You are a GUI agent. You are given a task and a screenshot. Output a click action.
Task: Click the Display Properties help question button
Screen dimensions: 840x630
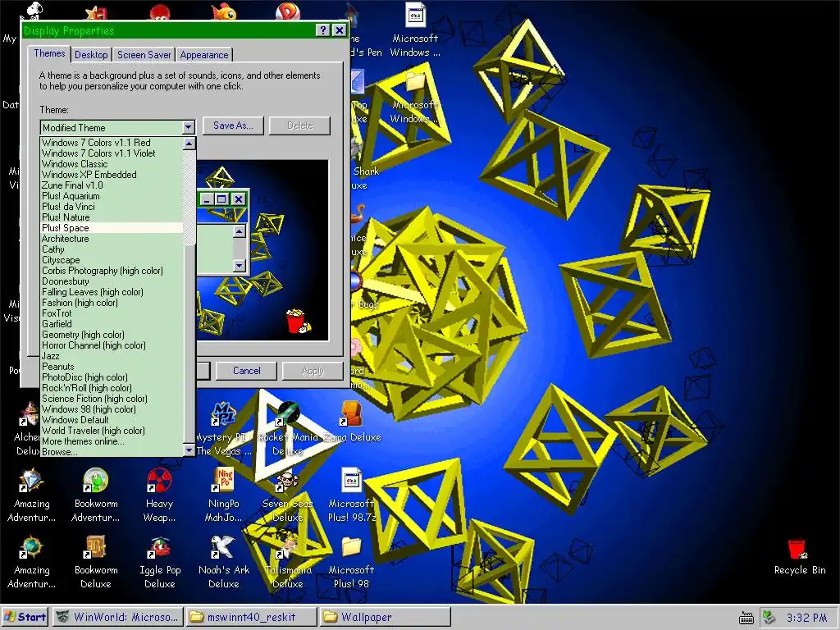(322, 30)
